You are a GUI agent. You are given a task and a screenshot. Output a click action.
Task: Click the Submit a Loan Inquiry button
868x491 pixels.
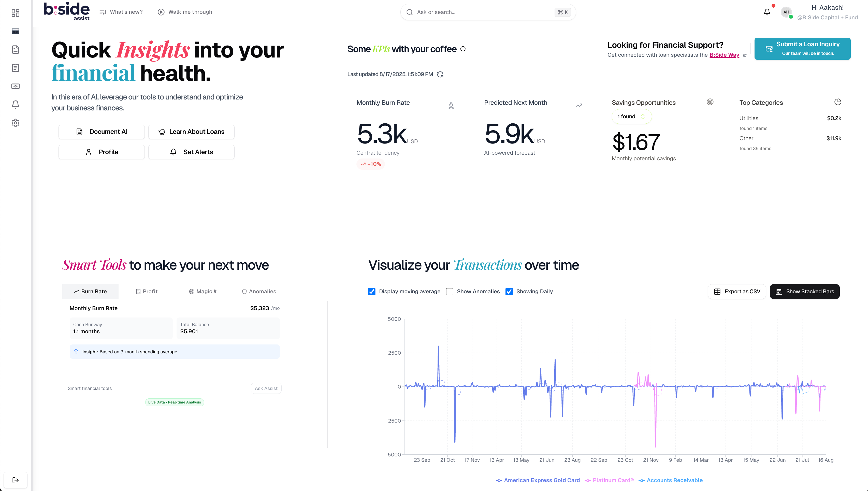click(x=802, y=48)
